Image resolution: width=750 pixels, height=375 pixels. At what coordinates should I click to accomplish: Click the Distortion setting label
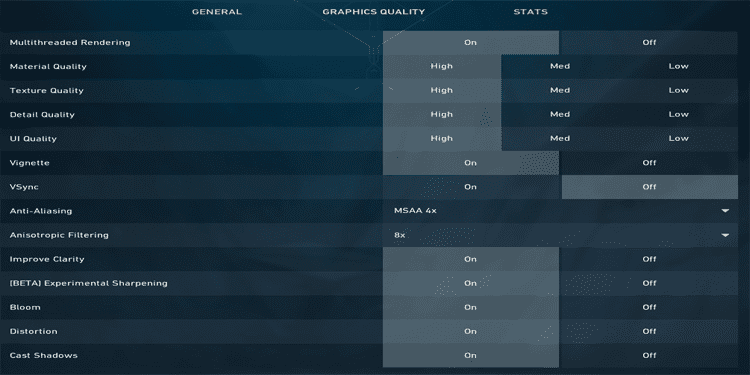click(33, 331)
